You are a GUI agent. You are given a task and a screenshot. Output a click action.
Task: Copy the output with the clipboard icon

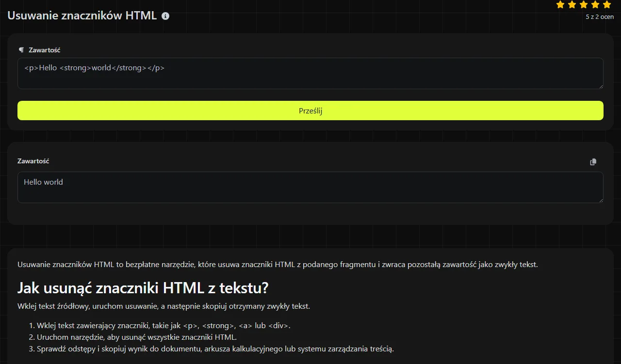(x=593, y=162)
